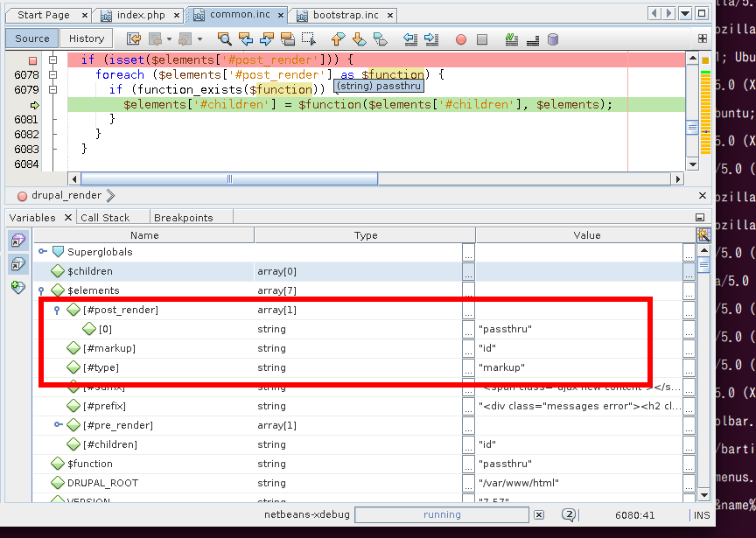
Task: Open the value editor for $function row
Action: tap(689, 465)
